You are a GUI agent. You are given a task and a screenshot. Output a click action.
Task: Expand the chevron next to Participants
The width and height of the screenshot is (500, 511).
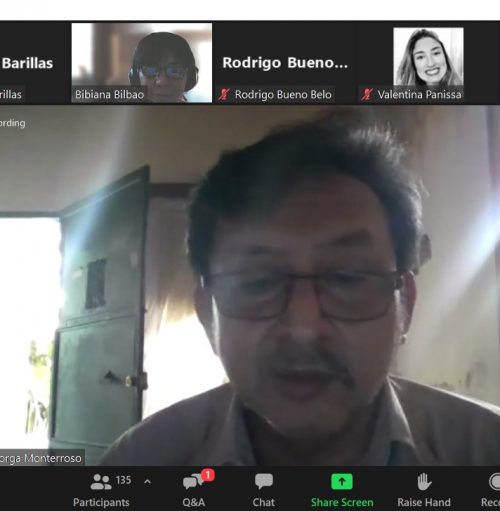(147, 481)
